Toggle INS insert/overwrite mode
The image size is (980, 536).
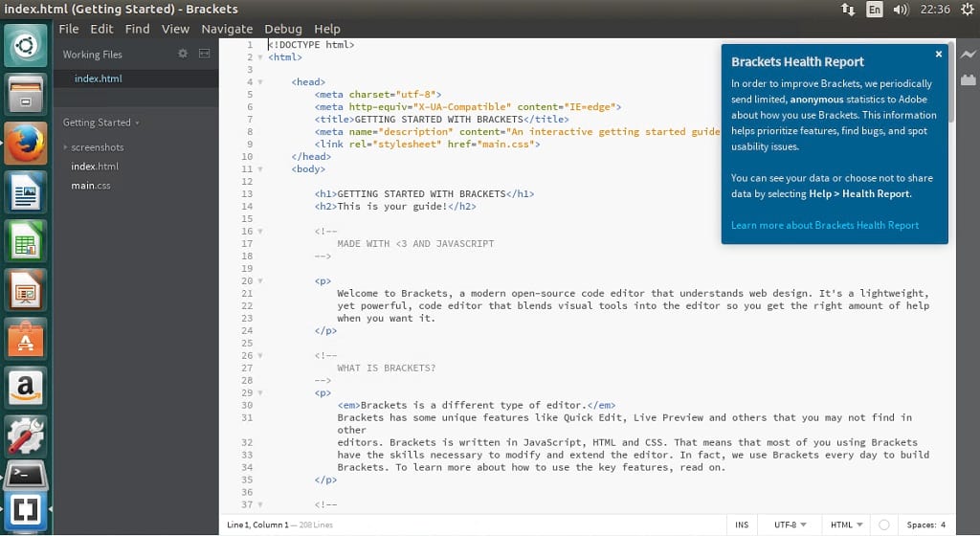tap(742, 525)
